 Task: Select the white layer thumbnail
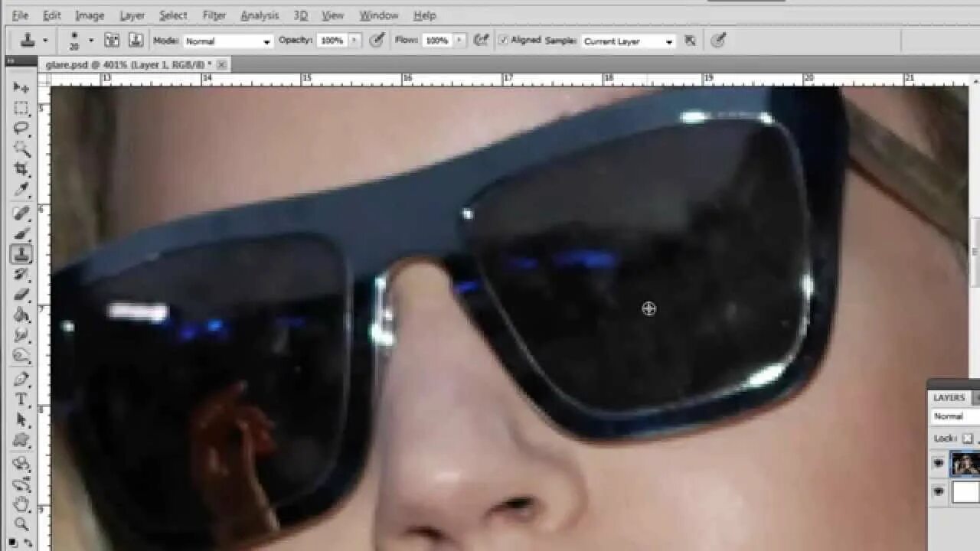[x=965, y=492]
